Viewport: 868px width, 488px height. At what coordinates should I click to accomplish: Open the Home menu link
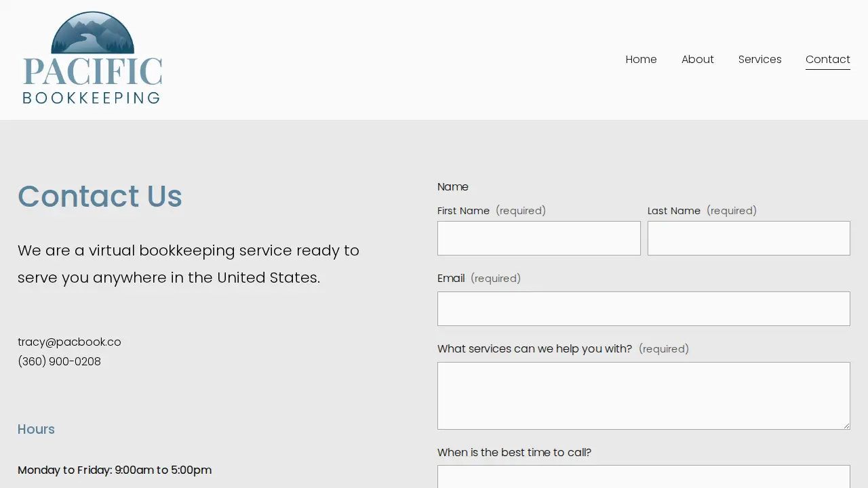point(641,60)
